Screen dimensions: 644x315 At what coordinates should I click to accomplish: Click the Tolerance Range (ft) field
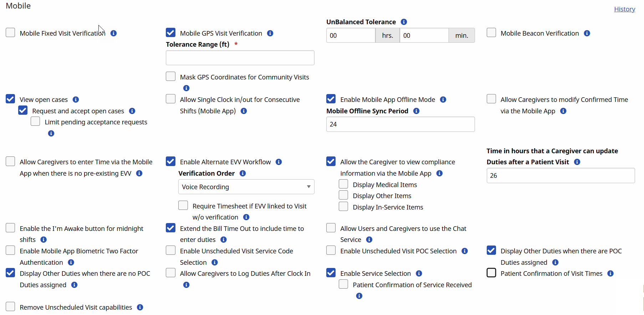[x=240, y=58]
